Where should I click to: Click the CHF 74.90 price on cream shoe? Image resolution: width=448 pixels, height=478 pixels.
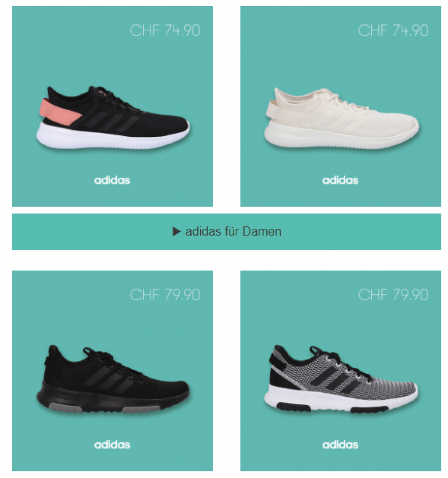coord(393,30)
